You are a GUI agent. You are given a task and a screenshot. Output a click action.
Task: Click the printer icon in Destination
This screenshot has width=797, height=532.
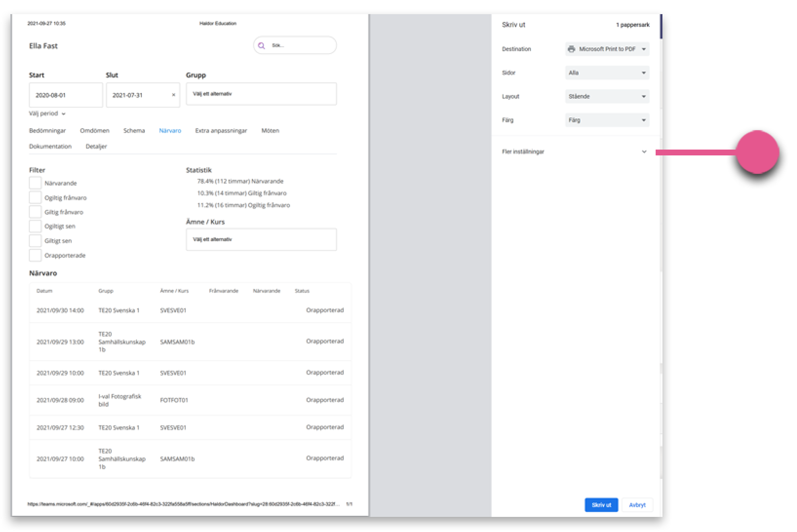click(x=572, y=49)
